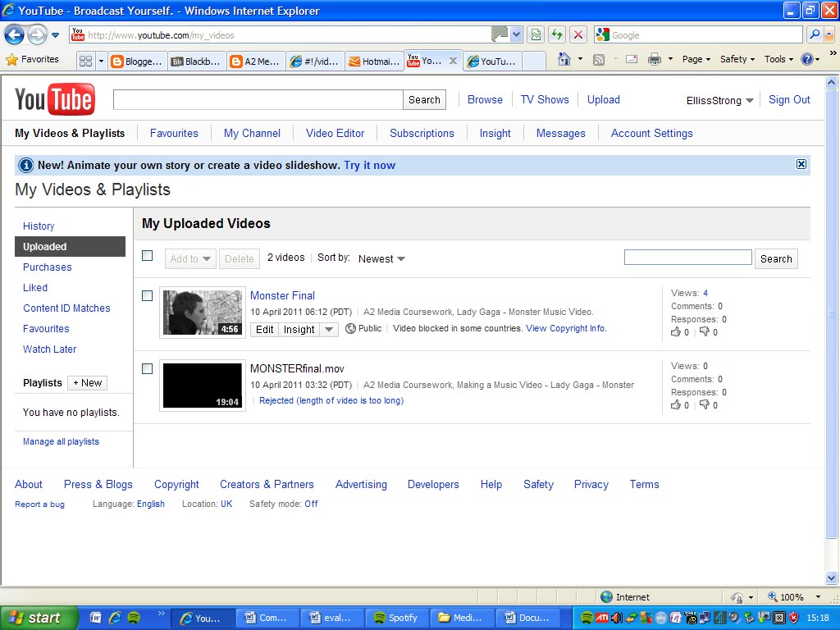Click the Sign Out link
The image size is (840, 630).
(x=789, y=99)
